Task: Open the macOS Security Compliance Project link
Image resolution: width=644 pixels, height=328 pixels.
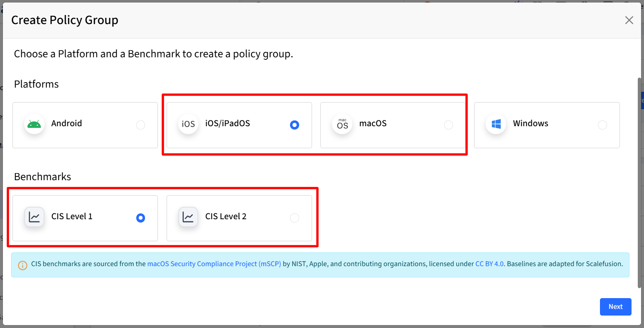Action: point(214,264)
